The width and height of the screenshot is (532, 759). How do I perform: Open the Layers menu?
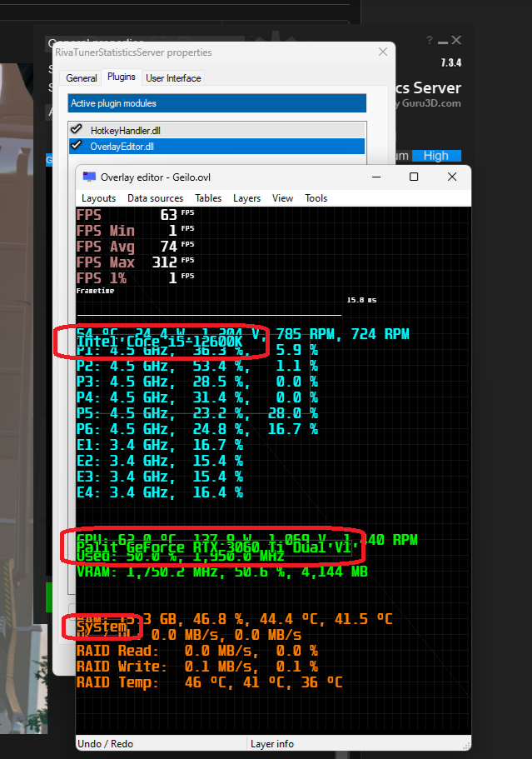[x=246, y=198]
